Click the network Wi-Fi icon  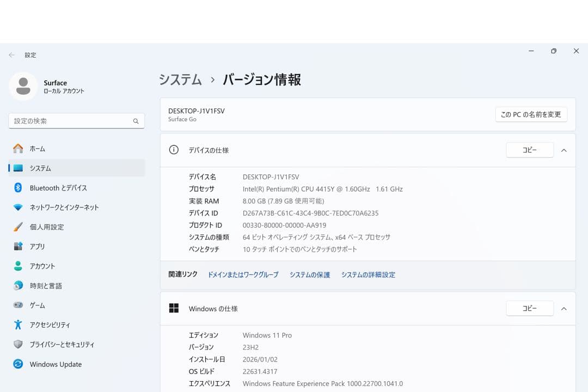click(18, 207)
